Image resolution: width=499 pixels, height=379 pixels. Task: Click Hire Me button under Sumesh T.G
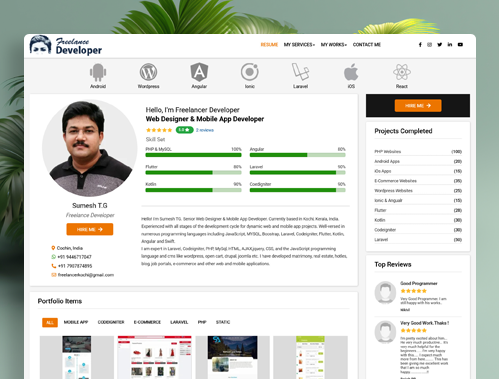(90, 229)
